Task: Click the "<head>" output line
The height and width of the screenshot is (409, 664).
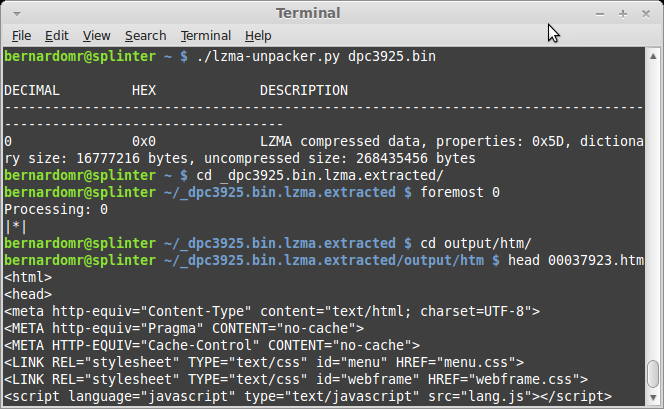Action: (28, 294)
